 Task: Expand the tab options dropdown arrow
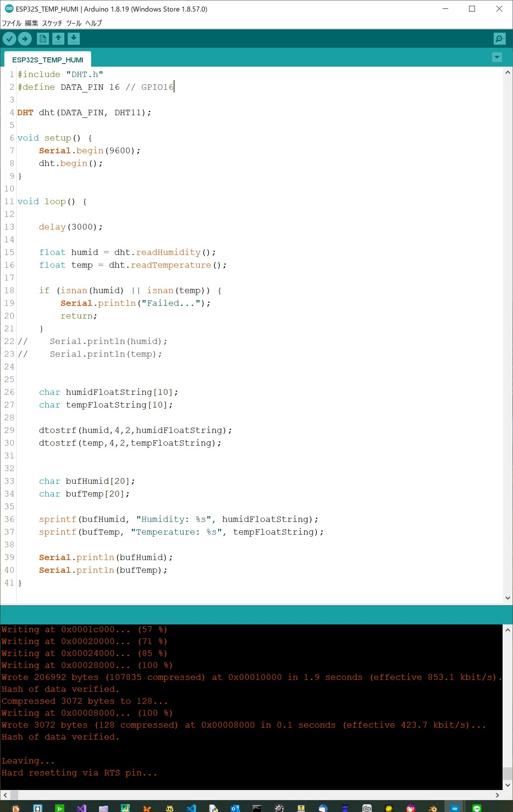(497, 57)
